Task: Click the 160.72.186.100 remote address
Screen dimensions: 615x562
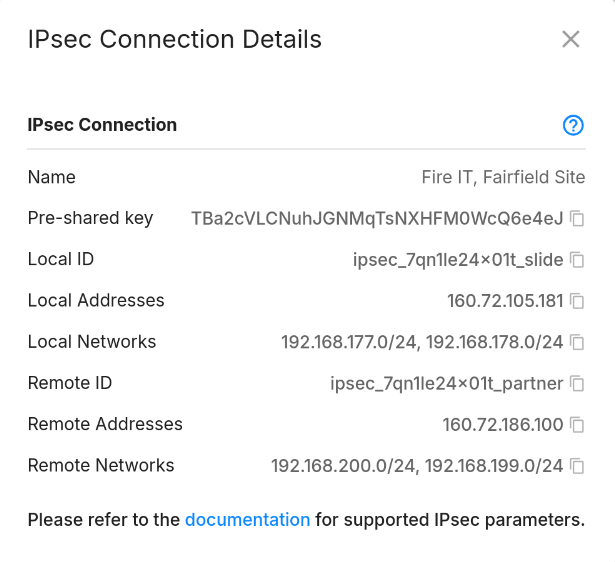Action: (503, 424)
